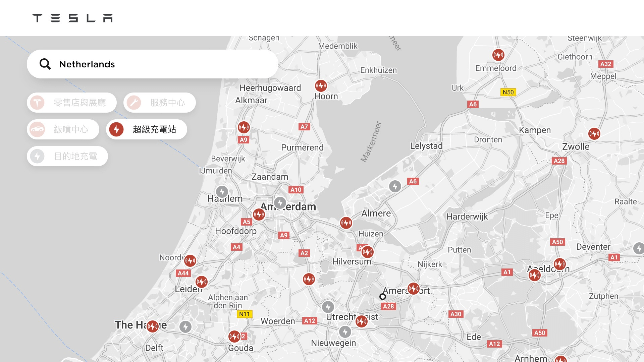This screenshot has height=362, width=644.
Task: Select the gray charger pin above Utrecht
Action: 328,307
